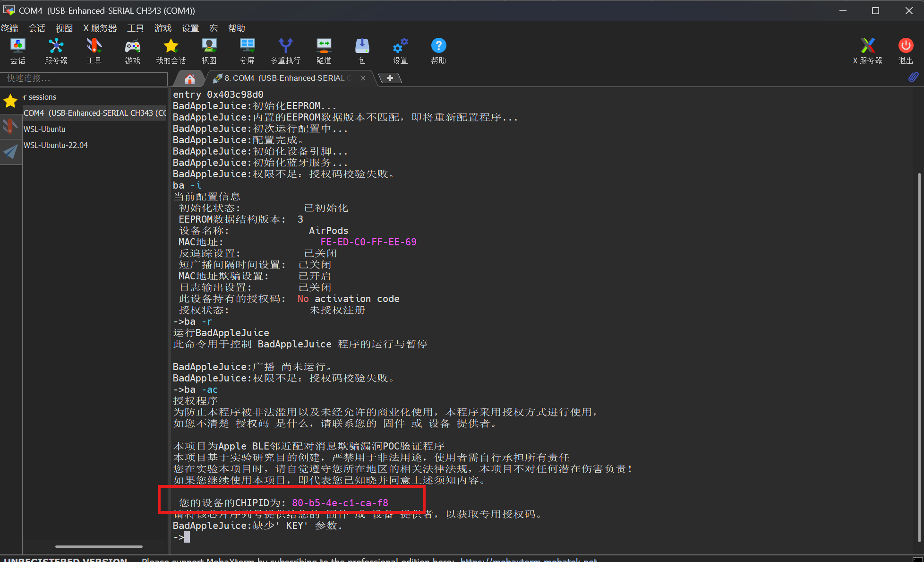Image resolution: width=924 pixels, height=562 pixels.
Task: Open the 服务器 (Servers) toolbar icon
Action: tap(56, 51)
